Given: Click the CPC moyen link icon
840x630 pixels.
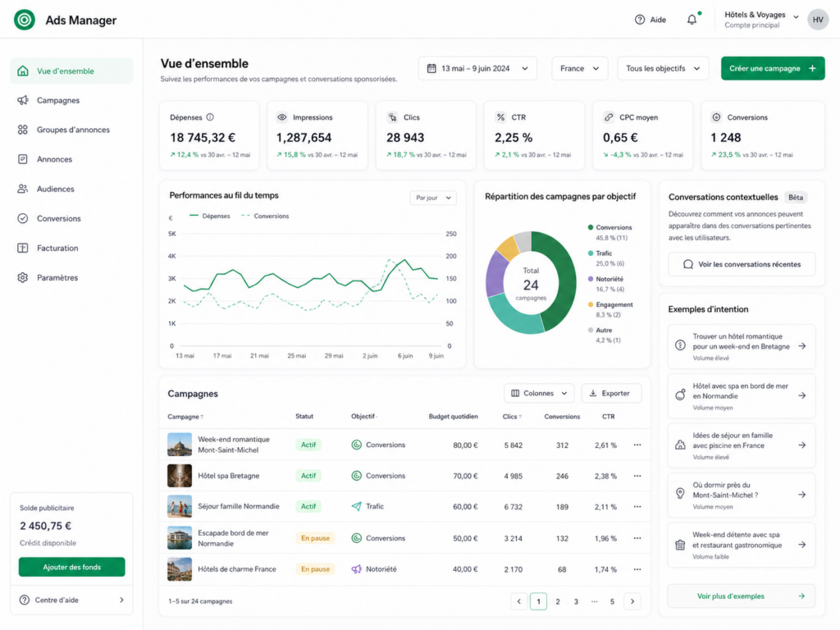Looking at the screenshot, I should [609, 116].
